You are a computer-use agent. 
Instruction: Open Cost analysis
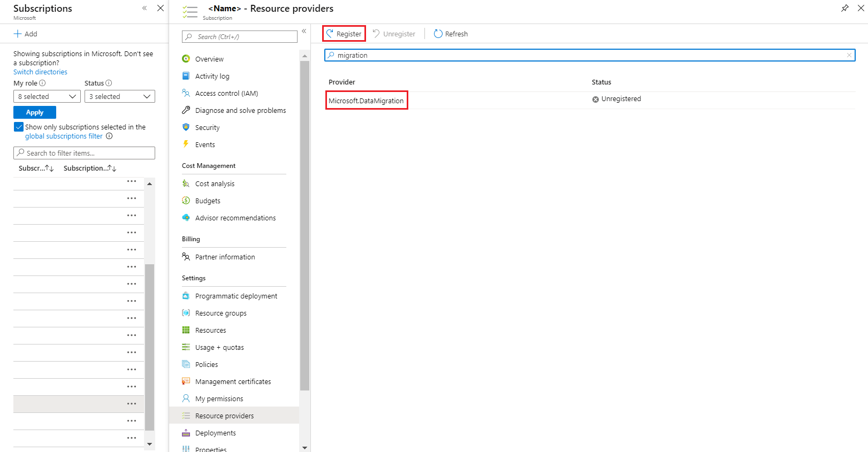pyautogui.click(x=215, y=183)
